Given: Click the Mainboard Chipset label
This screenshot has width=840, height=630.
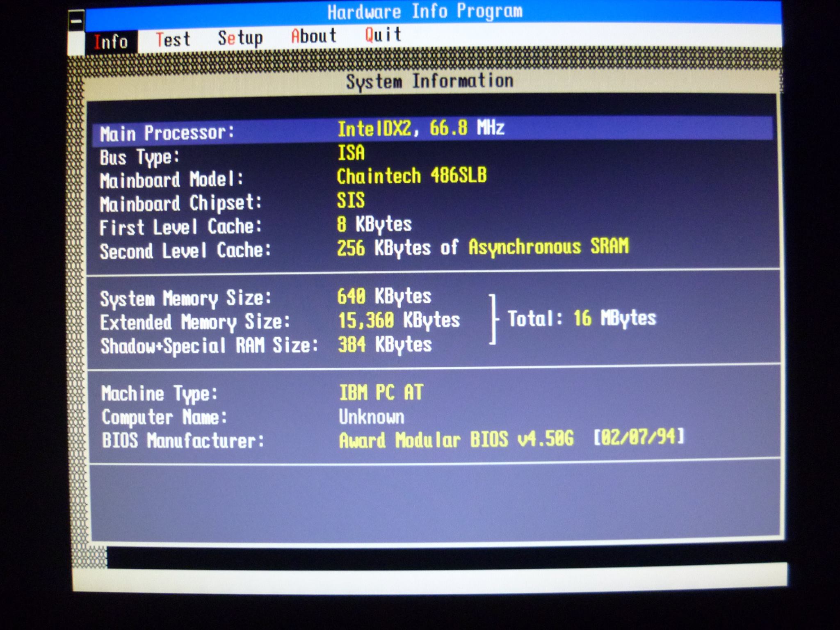Looking at the screenshot, I should point(180,203).
